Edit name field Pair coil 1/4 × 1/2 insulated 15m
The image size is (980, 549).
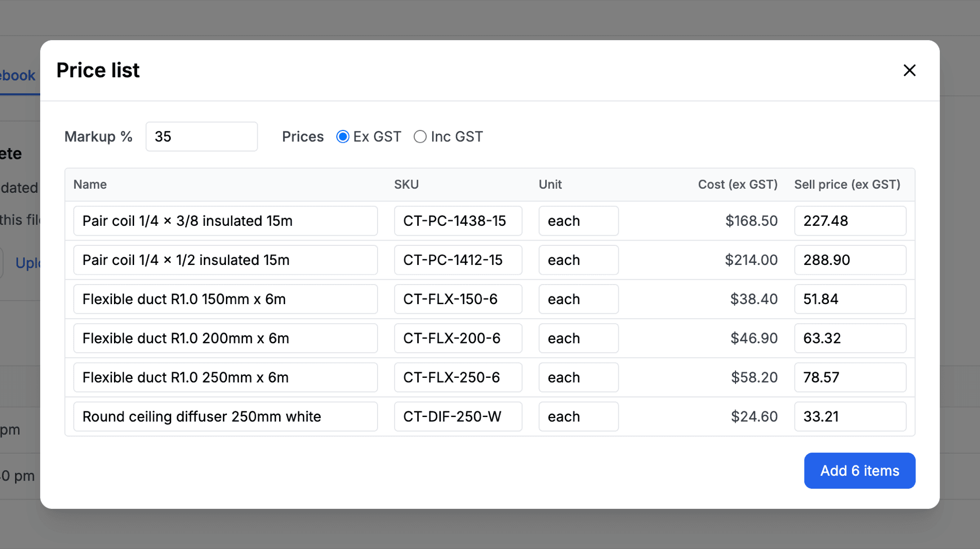click(x=225, y=260)
